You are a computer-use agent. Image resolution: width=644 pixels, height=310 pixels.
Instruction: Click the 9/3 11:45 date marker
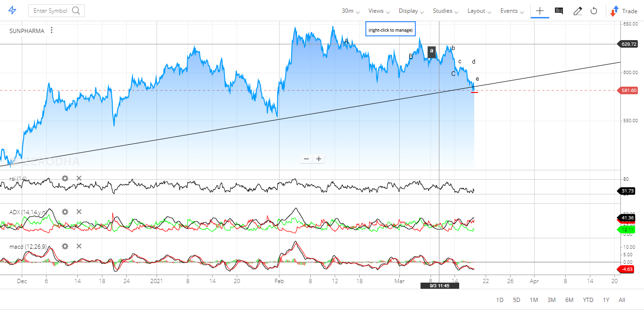[439, 286]
